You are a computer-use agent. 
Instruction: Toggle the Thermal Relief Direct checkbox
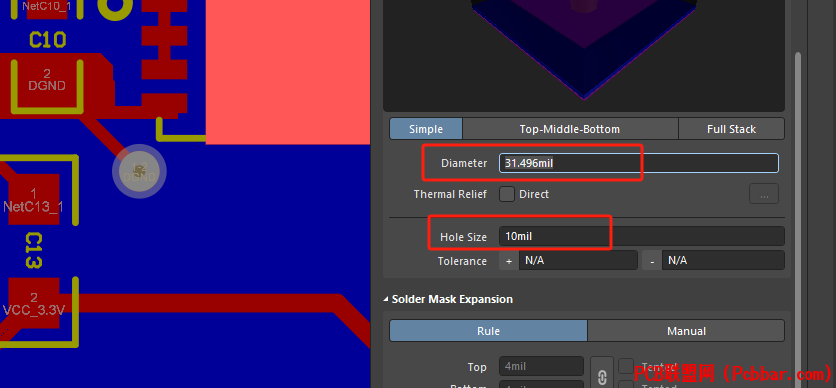[507, 194]
